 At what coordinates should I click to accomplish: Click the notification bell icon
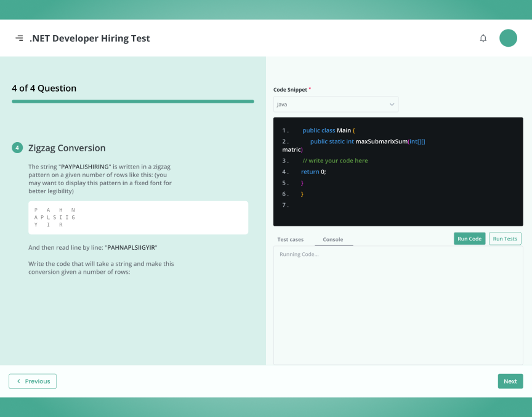(483, 38)
